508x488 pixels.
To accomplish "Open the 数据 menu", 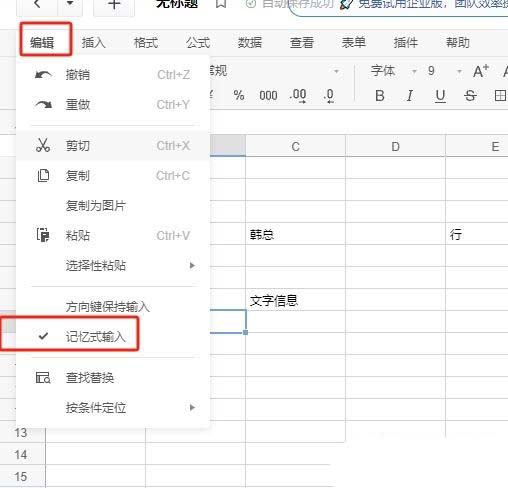I will click(x=250, y=43).
